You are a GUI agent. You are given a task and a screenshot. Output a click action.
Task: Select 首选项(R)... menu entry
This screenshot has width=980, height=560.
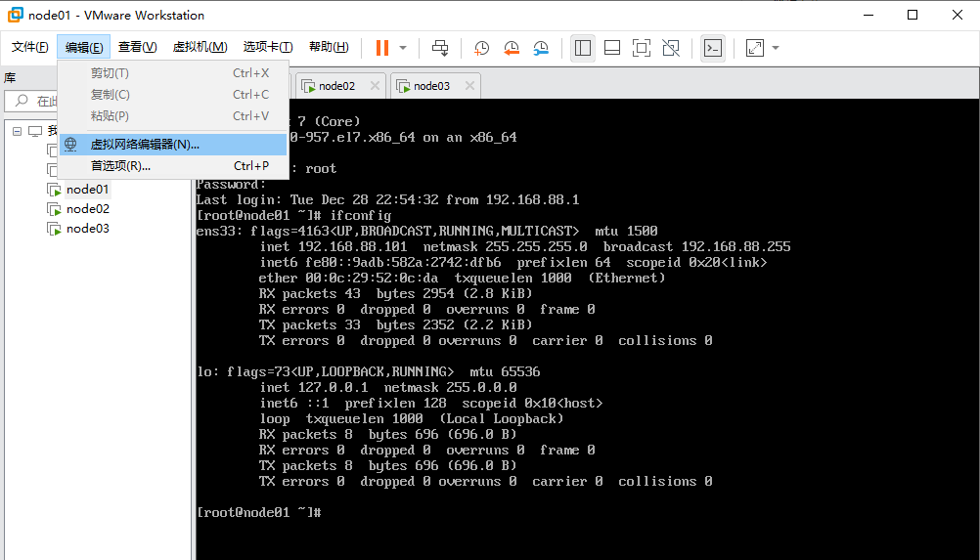coord(173,166)
